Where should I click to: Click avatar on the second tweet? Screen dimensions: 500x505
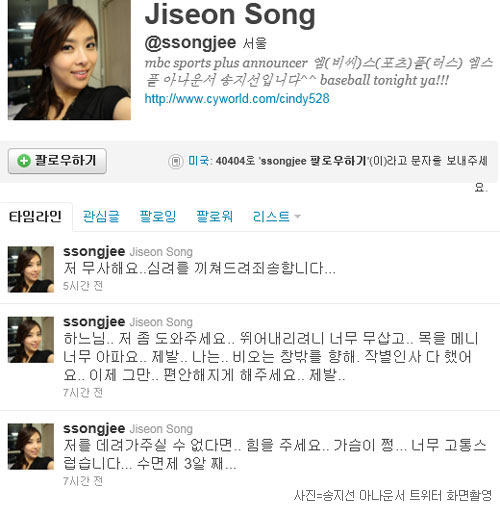pyautogui.click(x=31, y=340)
